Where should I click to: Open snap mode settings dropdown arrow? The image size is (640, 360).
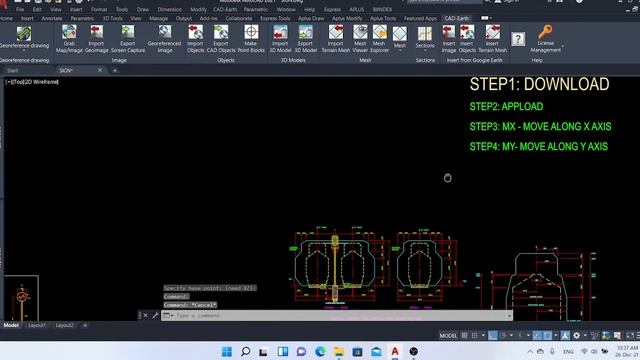pyautogui.click(x=483, y=336)
